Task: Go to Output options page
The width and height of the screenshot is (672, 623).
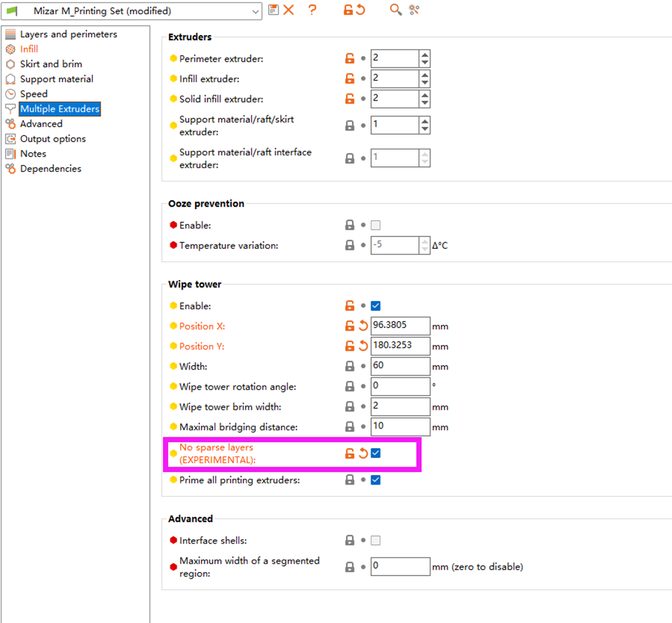Action: 53,139
